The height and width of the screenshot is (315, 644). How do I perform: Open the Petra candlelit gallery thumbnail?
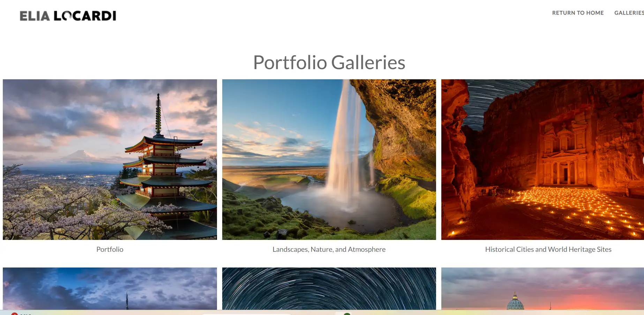coord(542,160)
